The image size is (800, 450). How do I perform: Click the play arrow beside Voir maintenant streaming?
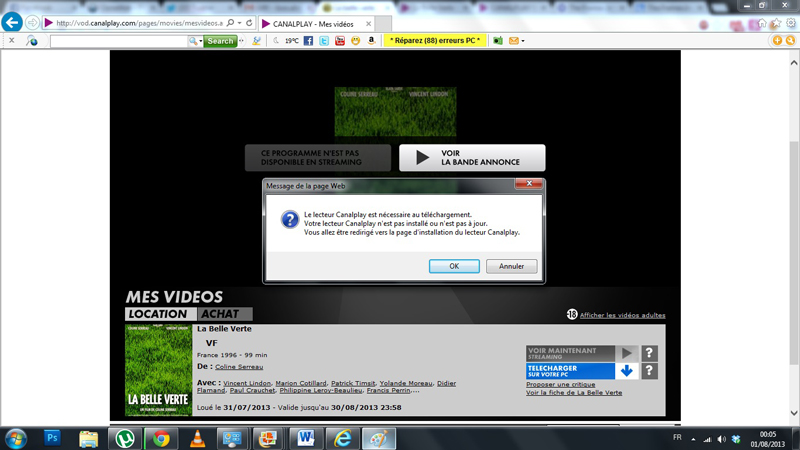coord(627,353)
